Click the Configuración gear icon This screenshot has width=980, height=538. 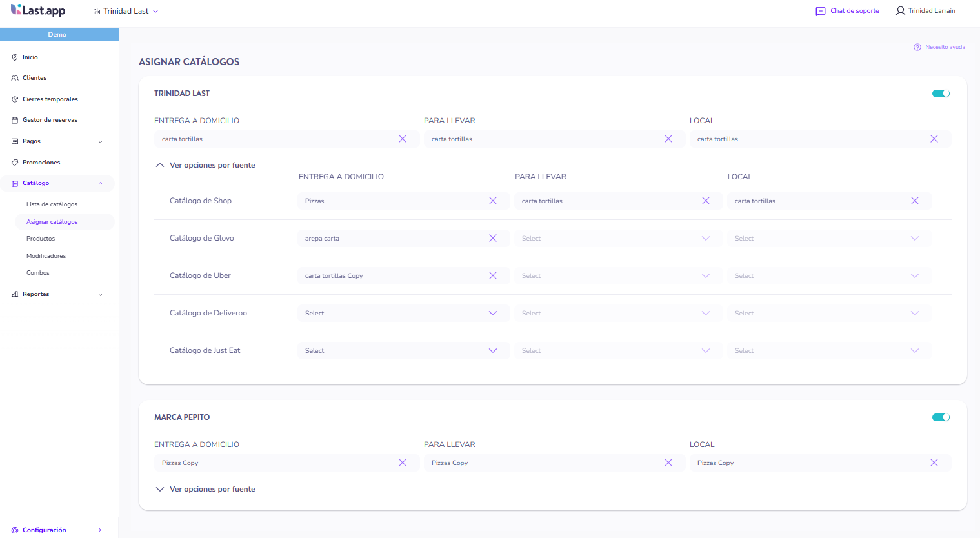coord(15,530)
